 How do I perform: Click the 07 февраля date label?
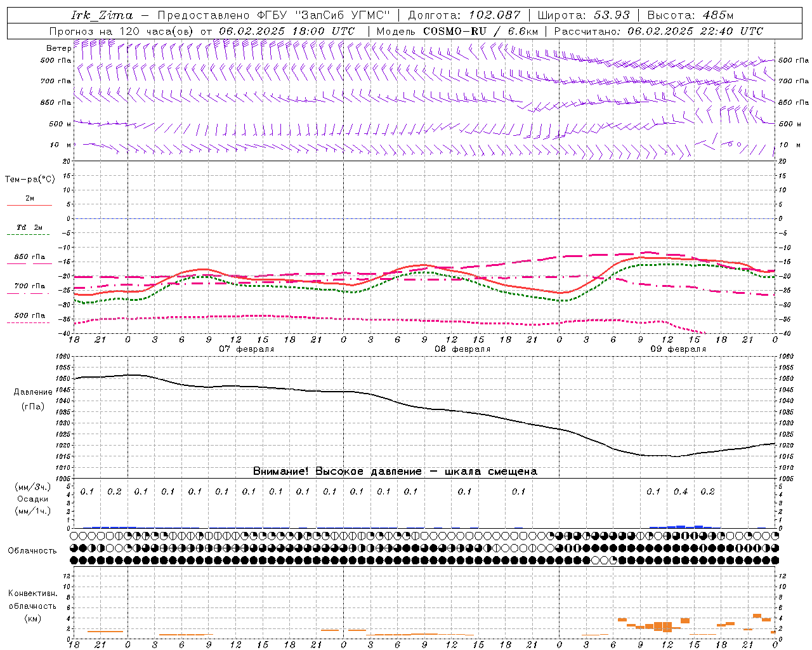[x=247, y=349]
